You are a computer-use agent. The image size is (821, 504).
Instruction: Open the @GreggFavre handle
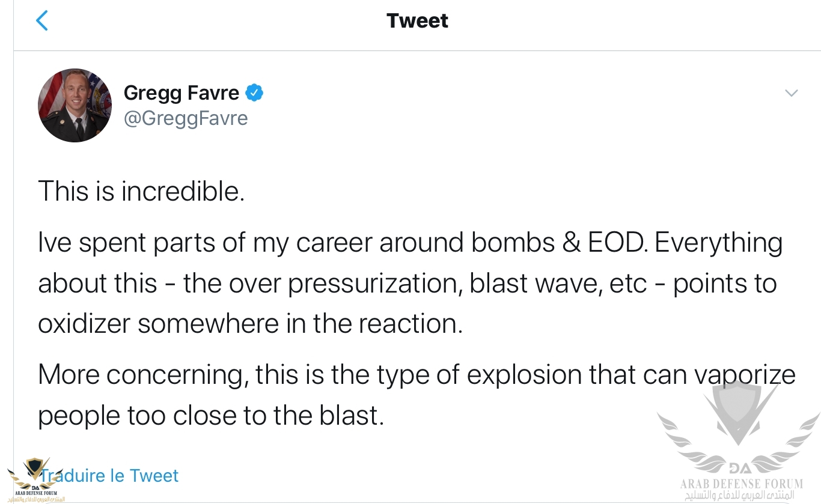185,118
